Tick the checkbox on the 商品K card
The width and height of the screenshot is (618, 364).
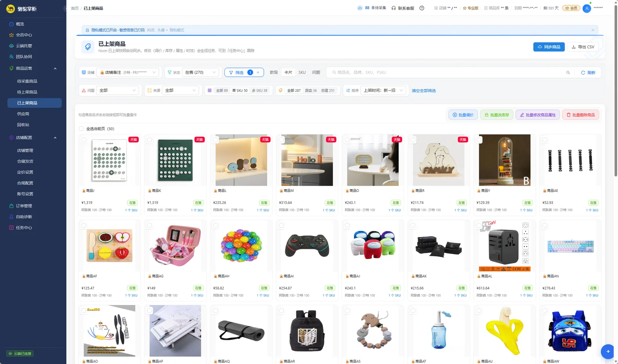point(149,140)
